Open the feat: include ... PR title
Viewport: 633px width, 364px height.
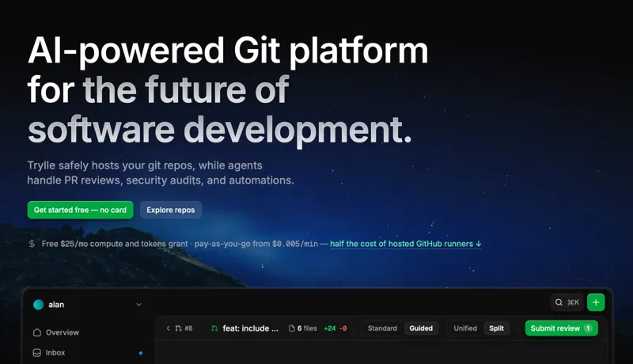250,328
